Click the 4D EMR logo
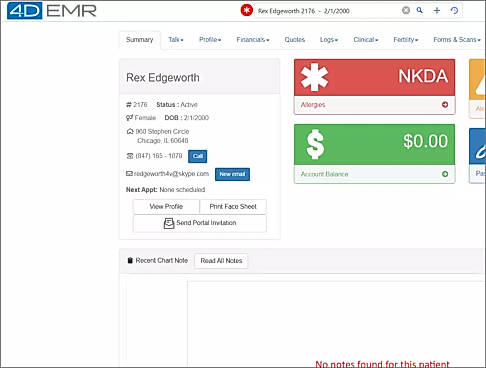486x368 pixels. click(x=52, y=11)
